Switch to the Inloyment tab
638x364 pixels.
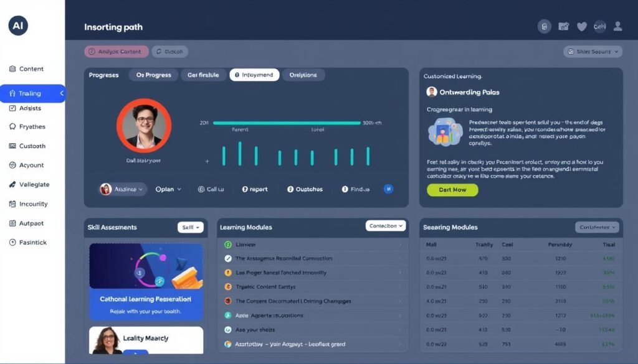[x=254, y=74]
